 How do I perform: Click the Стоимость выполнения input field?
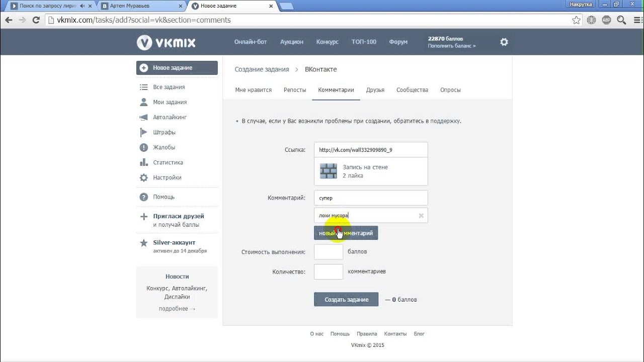[328, 252]
